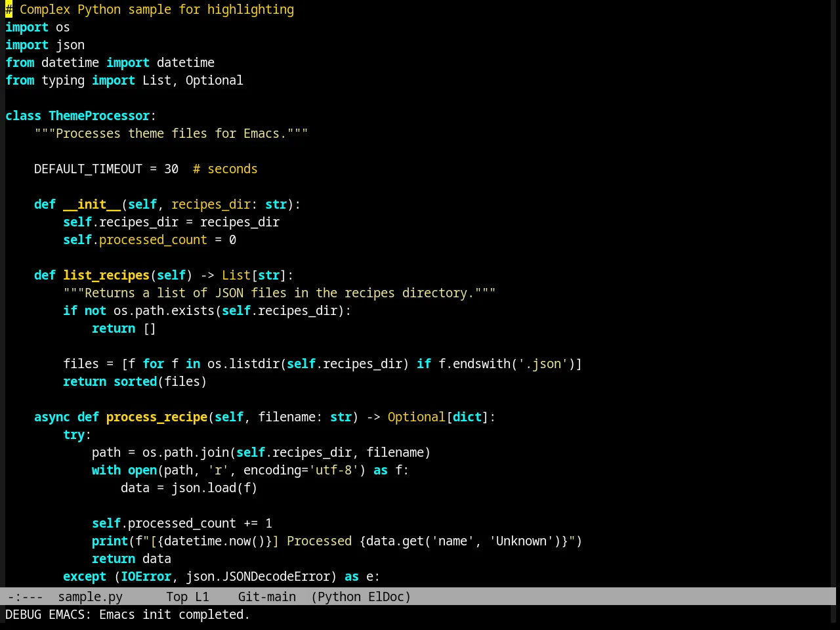Click the L1 line number indicator
The width and height of the screenshot is (840, 630).
click(x=202, y=597)
